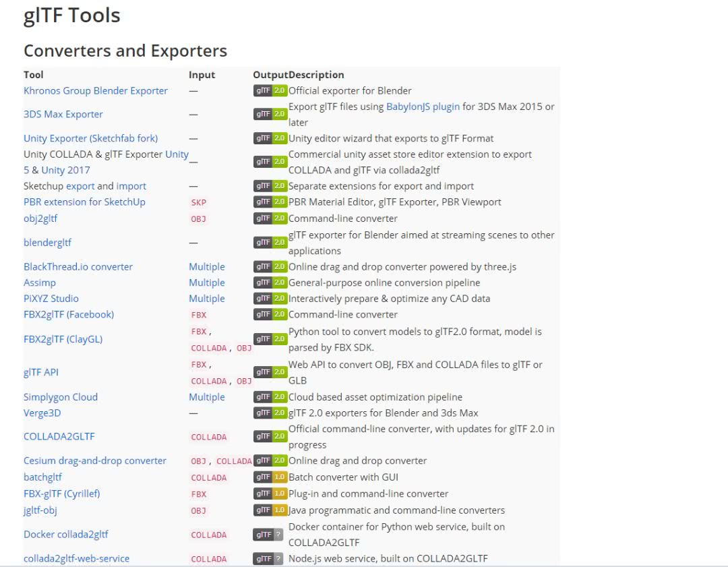Image resolution: width=728 pixels, height=567 pixels.
Task: Open collada2gltf-web-service link
Action: click(77, 559)
